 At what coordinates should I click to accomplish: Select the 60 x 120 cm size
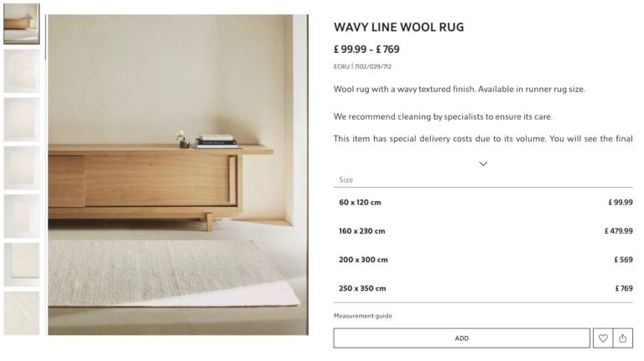485,203
